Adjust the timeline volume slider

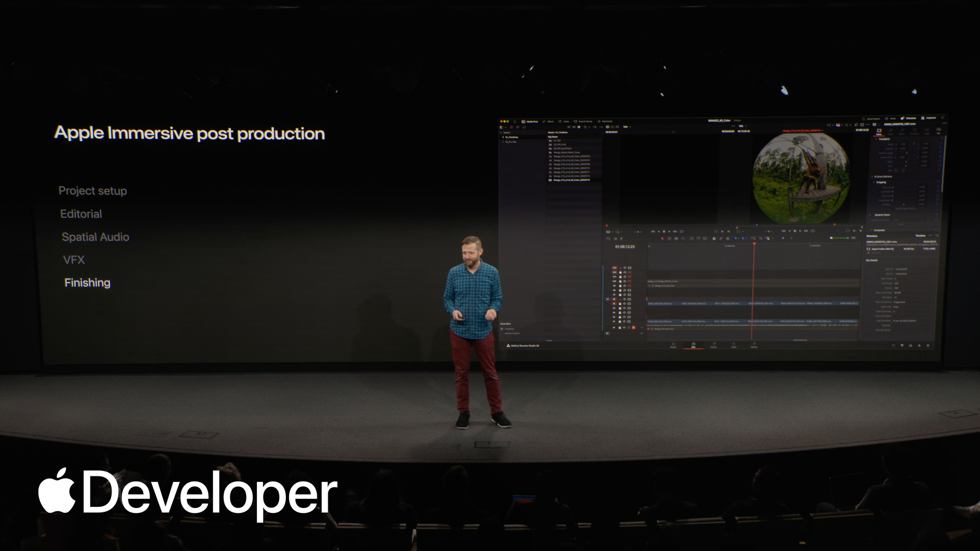point(840,238)
